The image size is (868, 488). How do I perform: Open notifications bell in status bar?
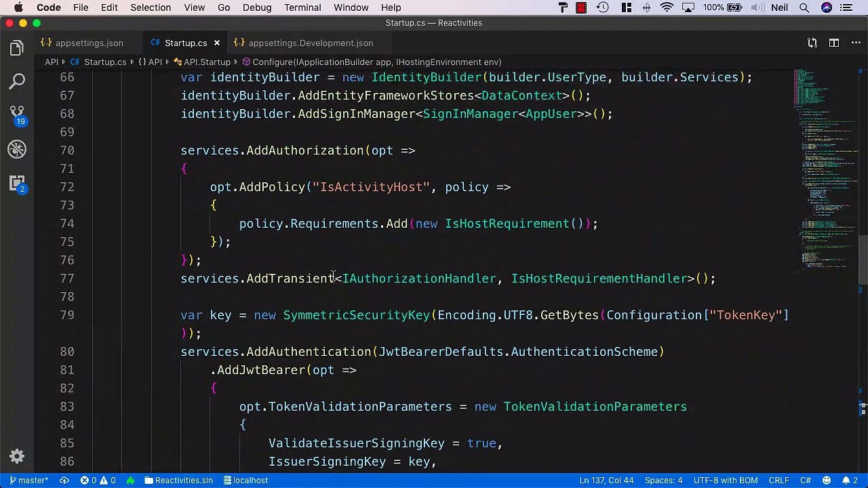850,480
